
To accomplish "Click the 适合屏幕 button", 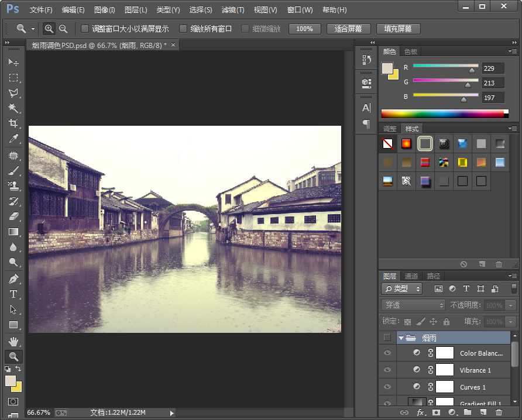I will click(x=348, y=29).
